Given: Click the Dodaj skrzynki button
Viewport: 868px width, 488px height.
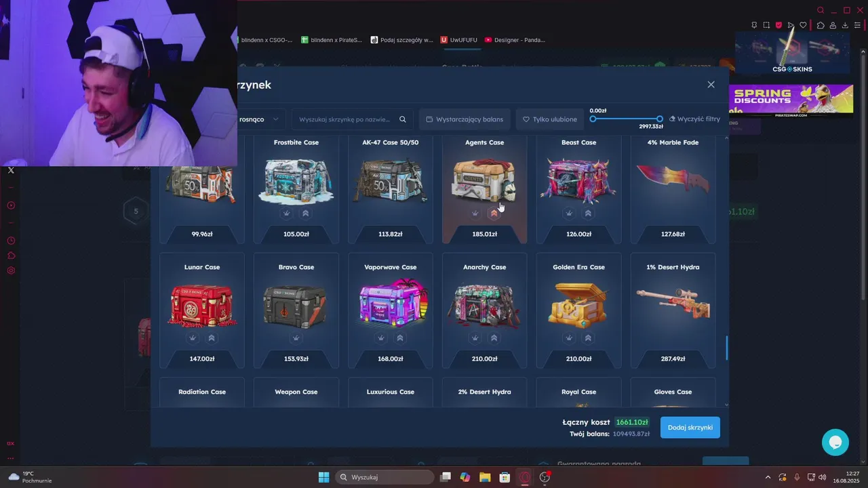Looking at the screenshot, I should (690, 428).
